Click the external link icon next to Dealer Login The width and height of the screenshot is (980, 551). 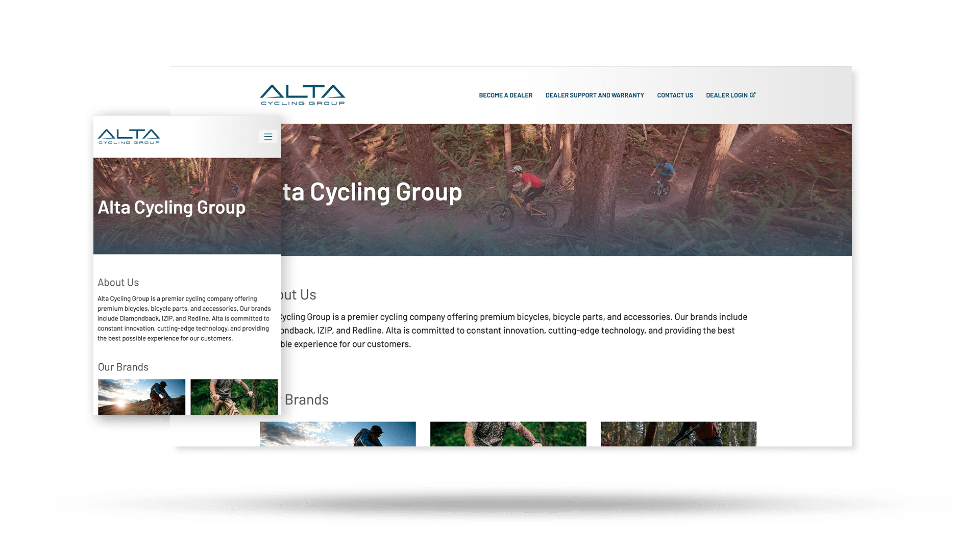coord(752,94)
